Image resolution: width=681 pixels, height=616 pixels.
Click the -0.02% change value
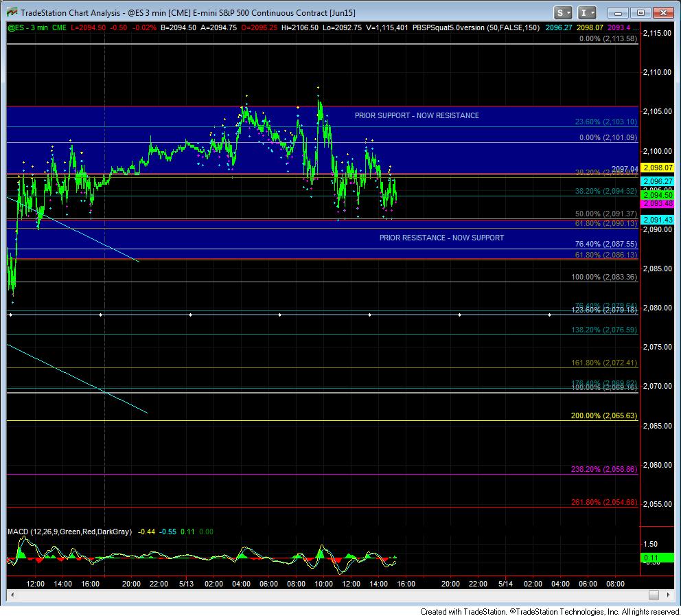pos(144,27)
